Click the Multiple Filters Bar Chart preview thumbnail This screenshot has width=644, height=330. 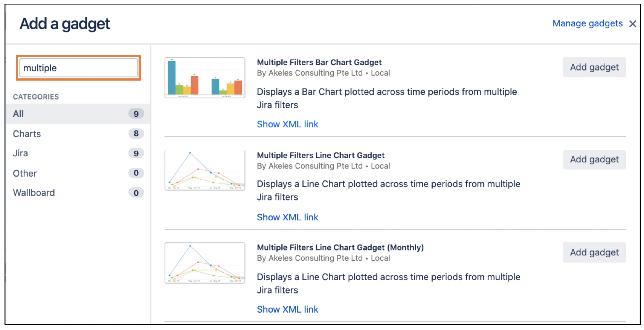point(204,77)
